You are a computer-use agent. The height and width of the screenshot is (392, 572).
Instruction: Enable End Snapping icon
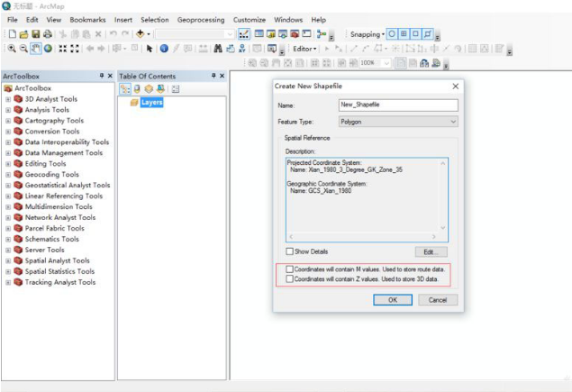[x=404, y=34]
